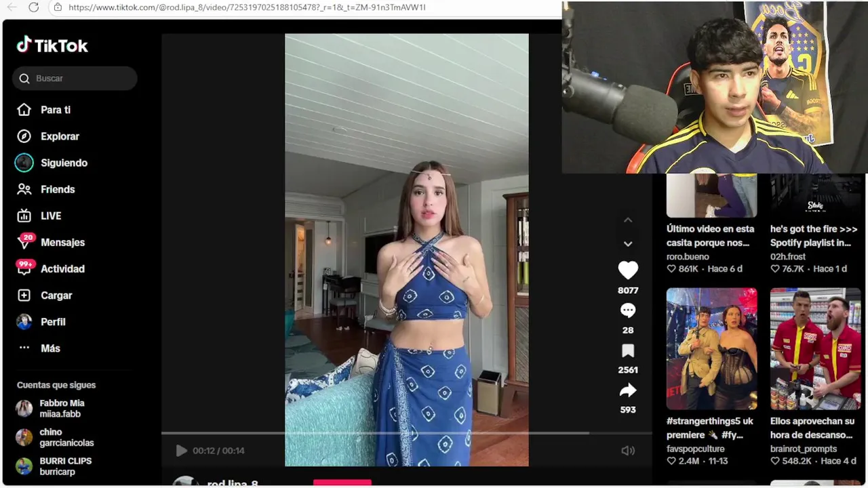Open the Cargar upload page
The image size is (868, 488).
pyautogui.click(x=56, y=296)
